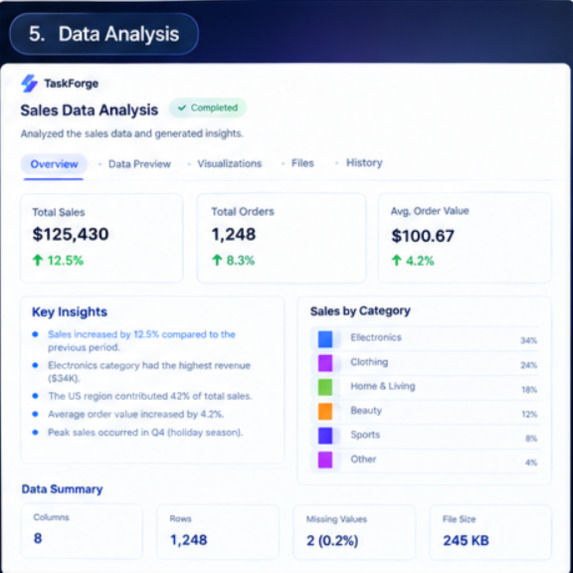Viewport: 573px width, 573px height.
Task: Click the Missing Values '2 (0.2%)' figure
Action: 332,541
